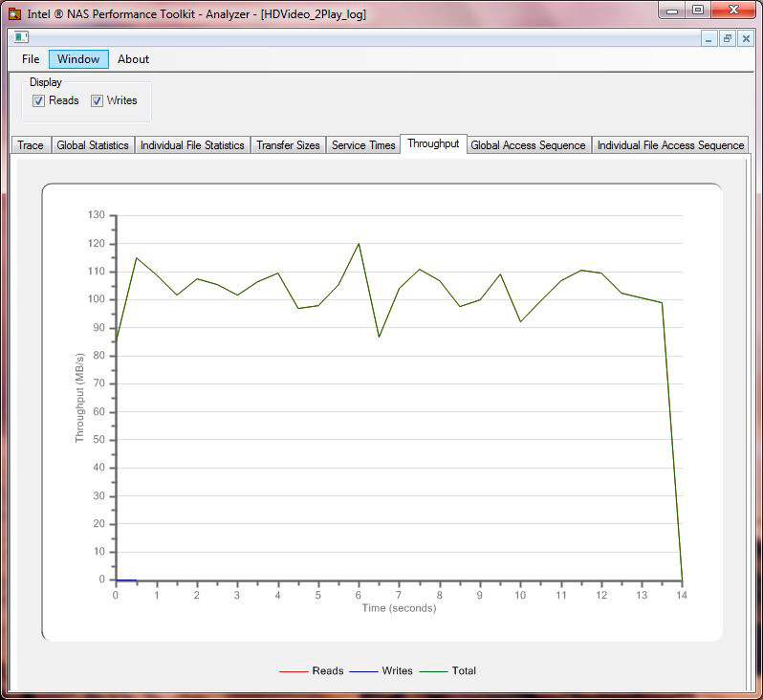Switch to the Trace tab

(31, 145)
